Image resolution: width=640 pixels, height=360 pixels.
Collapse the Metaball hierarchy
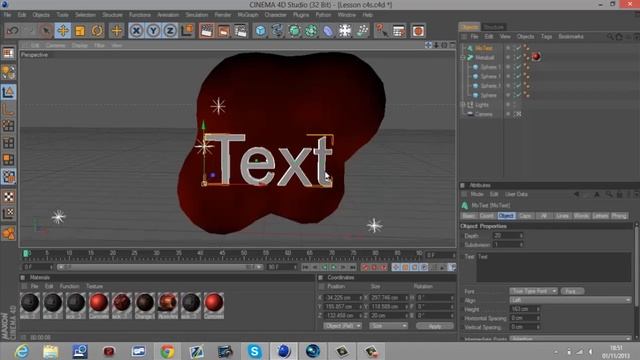click(x=462, y=58)
